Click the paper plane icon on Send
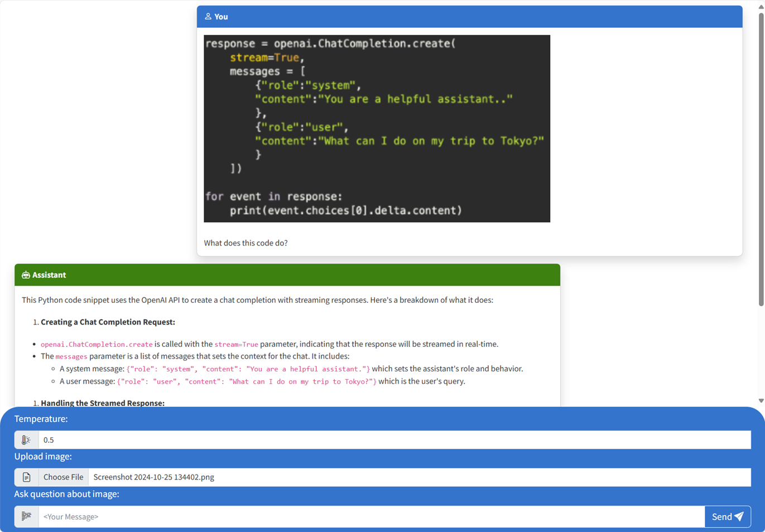 pyautogui.click(x=739, y=516)
